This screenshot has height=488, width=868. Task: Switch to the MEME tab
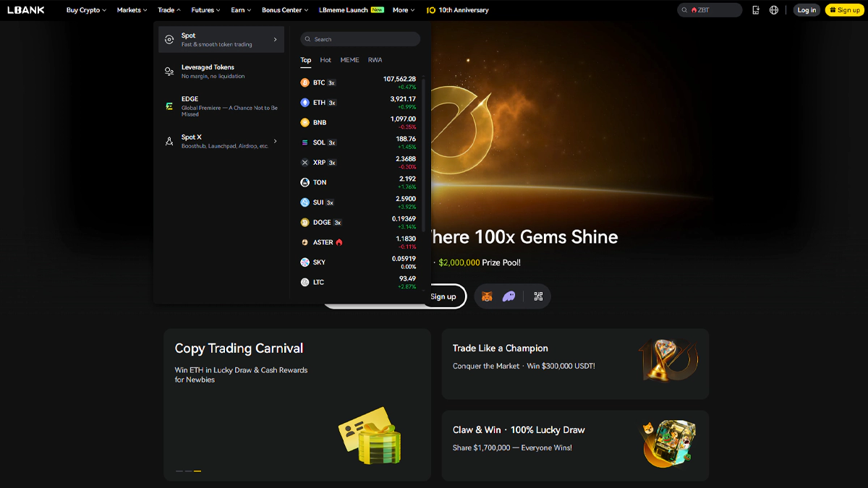click(x=349, y=60)
